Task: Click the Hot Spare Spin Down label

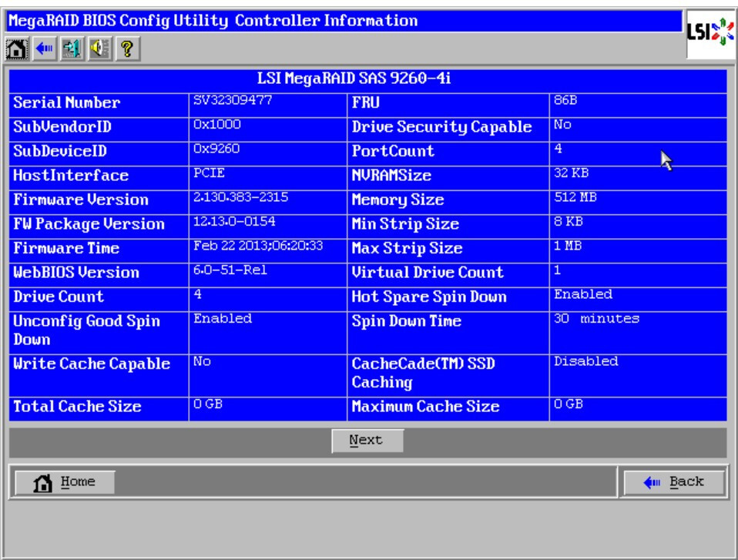Action: pos(429,297)
